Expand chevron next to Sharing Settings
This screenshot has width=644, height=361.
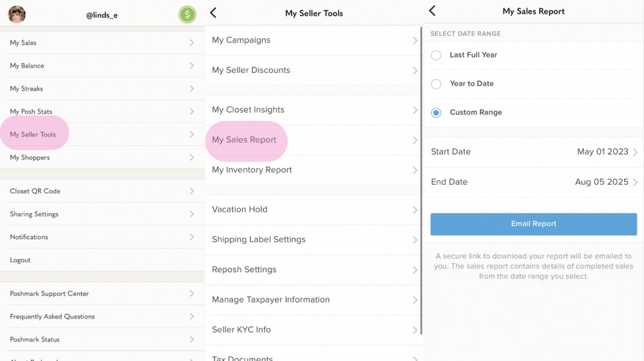(x=192, y=214)
